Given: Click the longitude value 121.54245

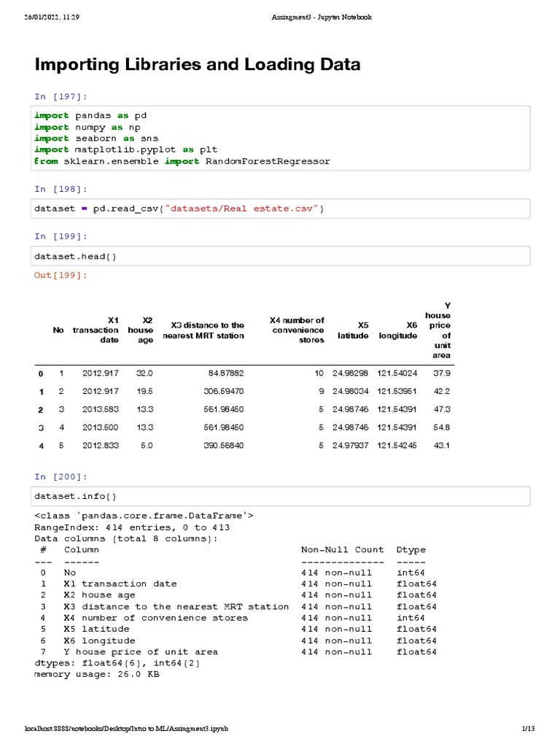Looking at the screenshot, I should tap(397, 446).
